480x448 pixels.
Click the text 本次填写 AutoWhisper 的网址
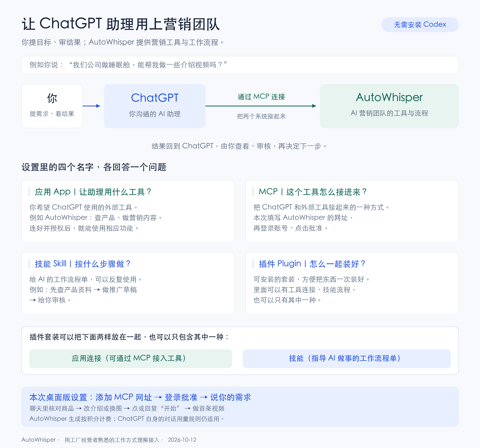(x=303, y=218)
